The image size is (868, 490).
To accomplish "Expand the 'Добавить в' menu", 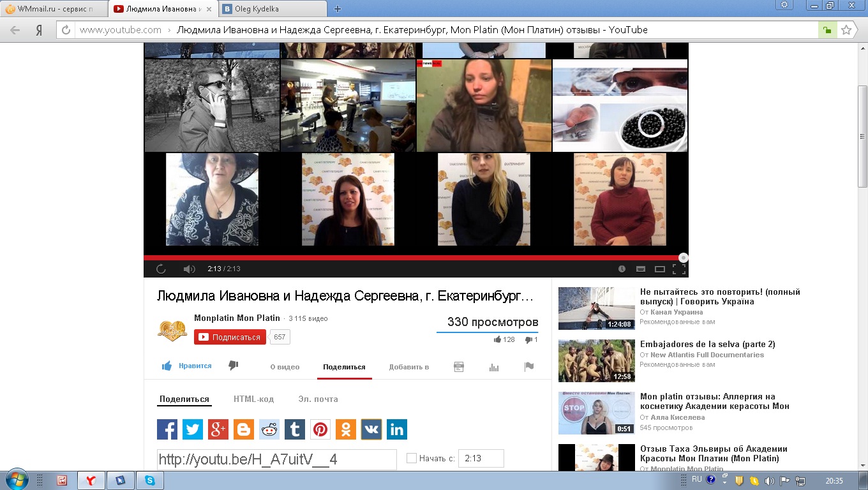I will pos(408,367).
